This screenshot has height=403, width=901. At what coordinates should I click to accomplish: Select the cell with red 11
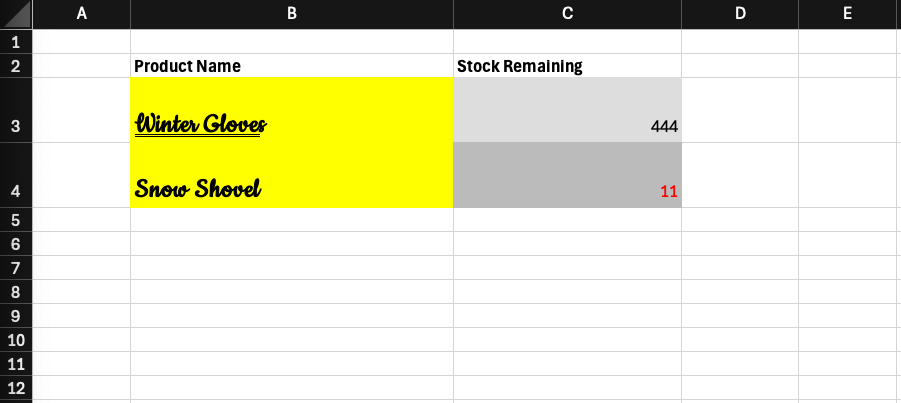tap(568, 175)
